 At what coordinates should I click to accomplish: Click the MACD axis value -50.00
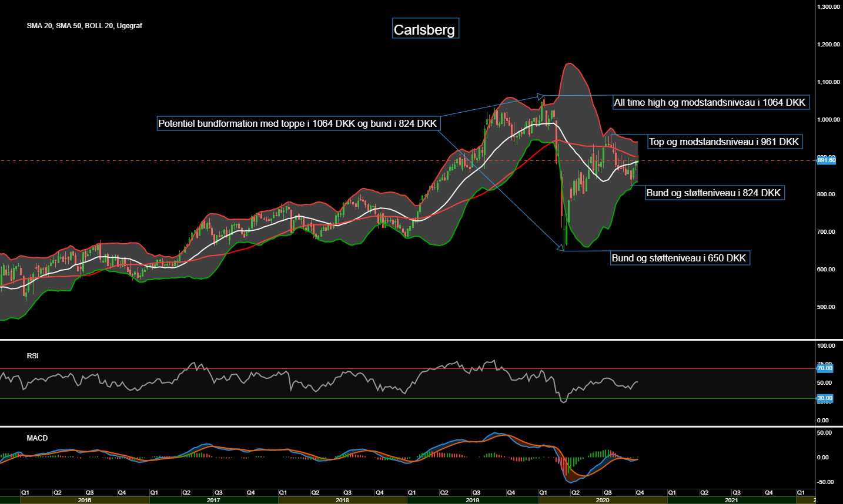point(825,482)
